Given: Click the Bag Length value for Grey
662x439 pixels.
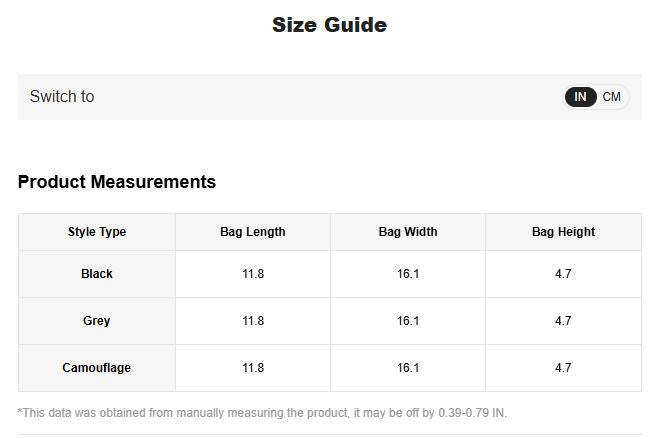Looking at the screenshot, I should pos(253,321).
